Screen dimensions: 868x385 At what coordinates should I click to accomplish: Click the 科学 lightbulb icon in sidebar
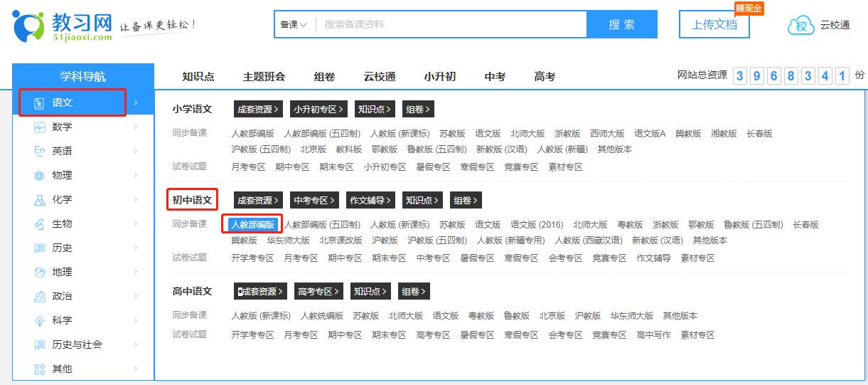click(x=40, y=320)
